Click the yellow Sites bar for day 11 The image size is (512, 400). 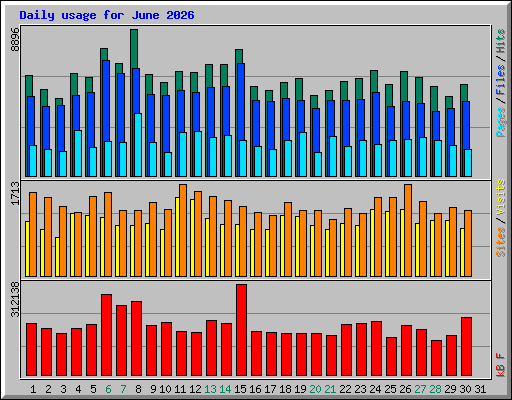coord(177,237)
